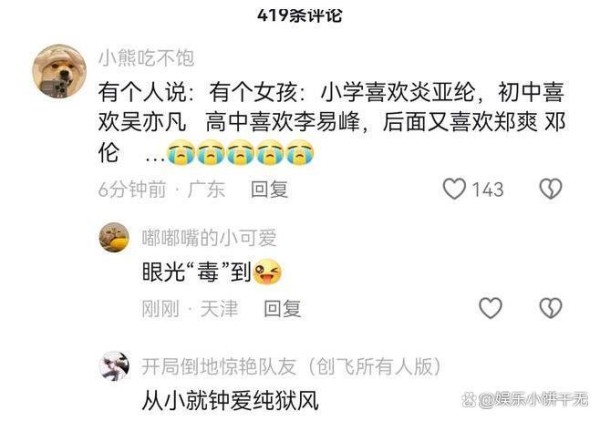Open username 小熊吃不饱 profile
600x421 pixels.
(x=147, y=58)
